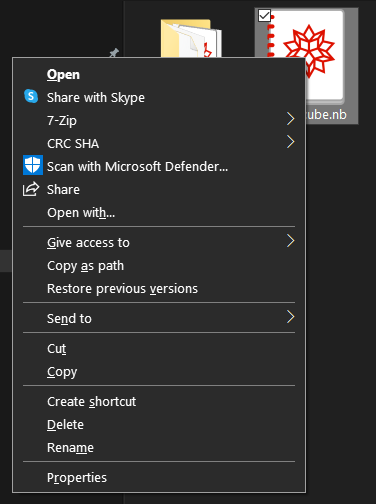The image size is (376, 504).
Task: Choose Copy from the menu
Action: point(159,372)
